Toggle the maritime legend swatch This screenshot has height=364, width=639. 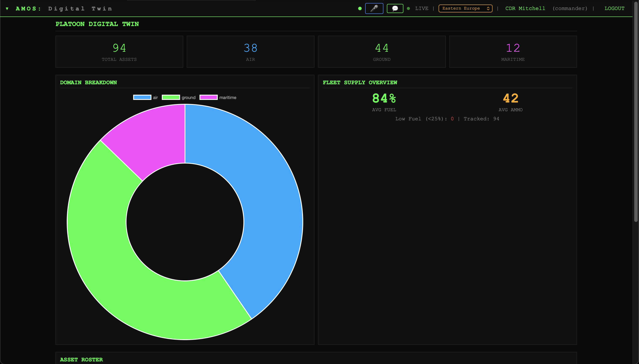(x=208, y=97)
